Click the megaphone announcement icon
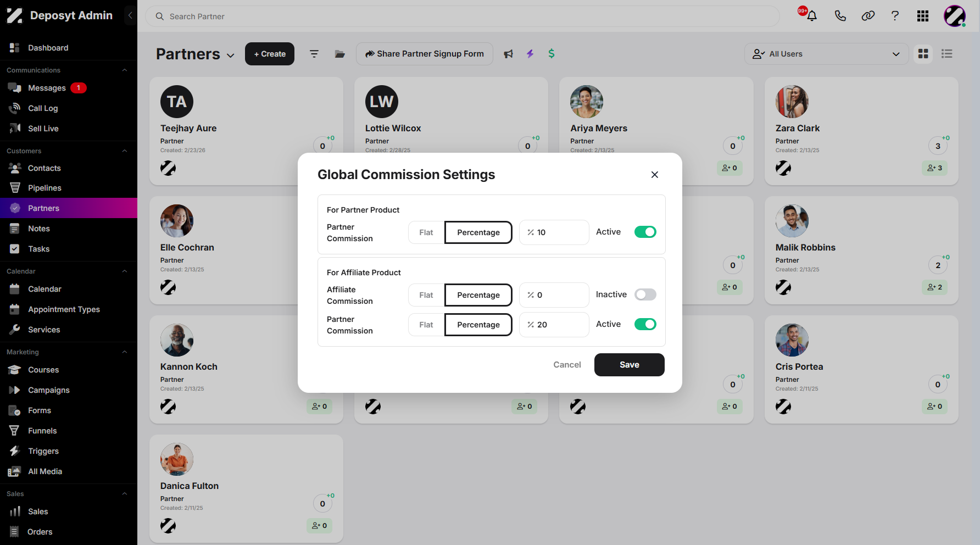The width and height of the screenshot is (980, 545). pyautogui.click(x=509, y=54)
